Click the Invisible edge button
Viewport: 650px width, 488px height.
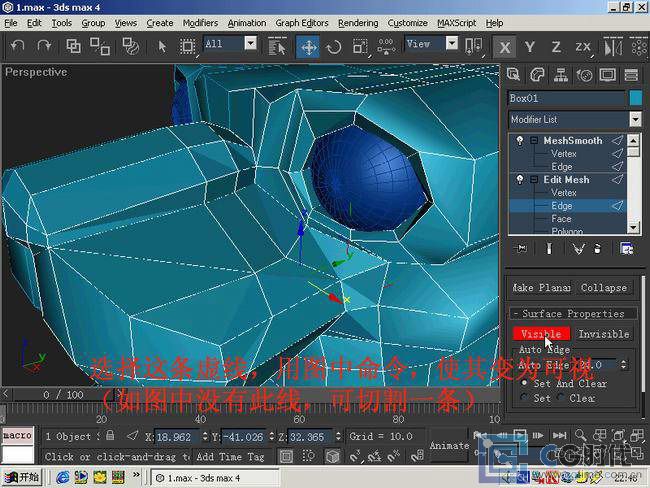click(x=604, y=334)
